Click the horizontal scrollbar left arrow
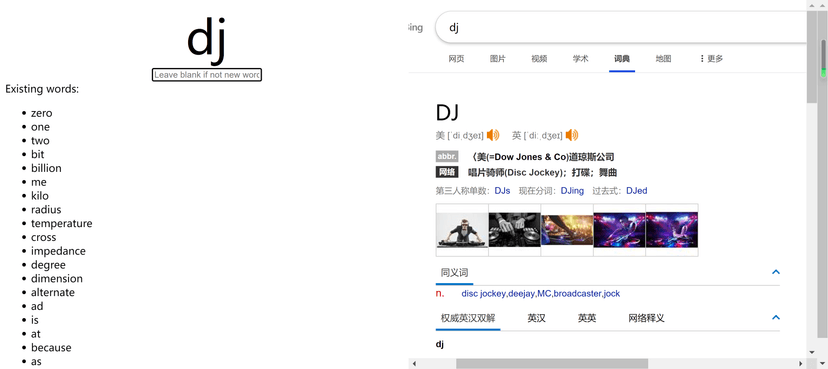828x369 pixels. pyautogui.click(x=415, y=363)
